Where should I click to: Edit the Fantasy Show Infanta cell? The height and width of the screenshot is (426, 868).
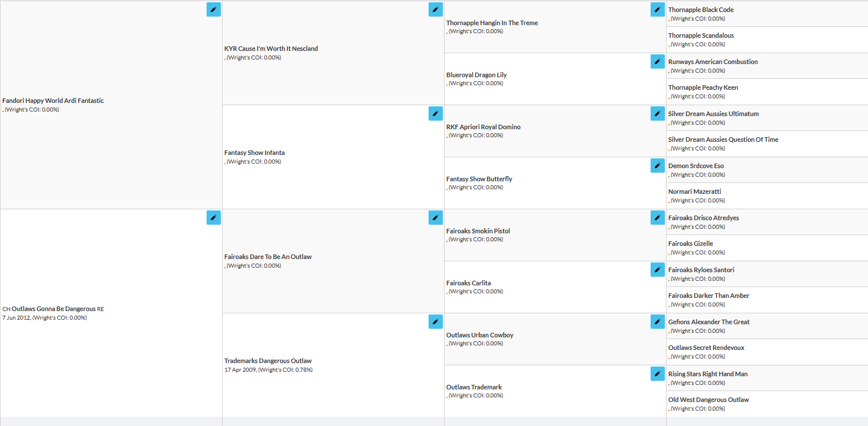tap(435, 113)
